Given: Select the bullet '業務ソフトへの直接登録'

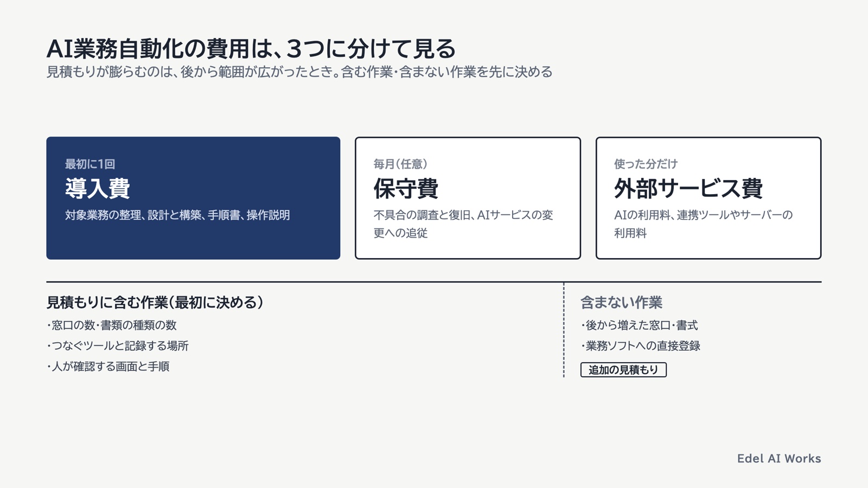Looking at the screenshot, I should [641, 346].
